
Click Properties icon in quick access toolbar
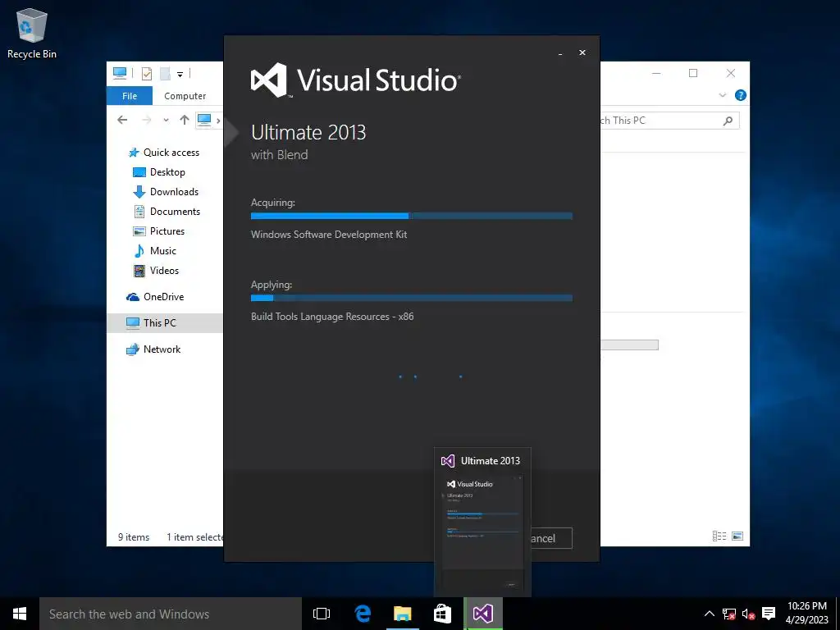click(x=146, y=73)
